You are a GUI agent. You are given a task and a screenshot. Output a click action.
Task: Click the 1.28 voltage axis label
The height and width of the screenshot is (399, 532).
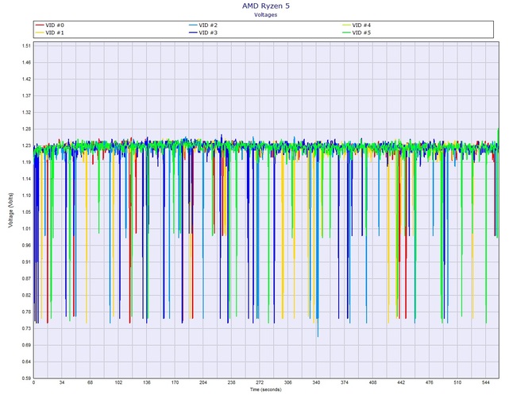[27, 129]
